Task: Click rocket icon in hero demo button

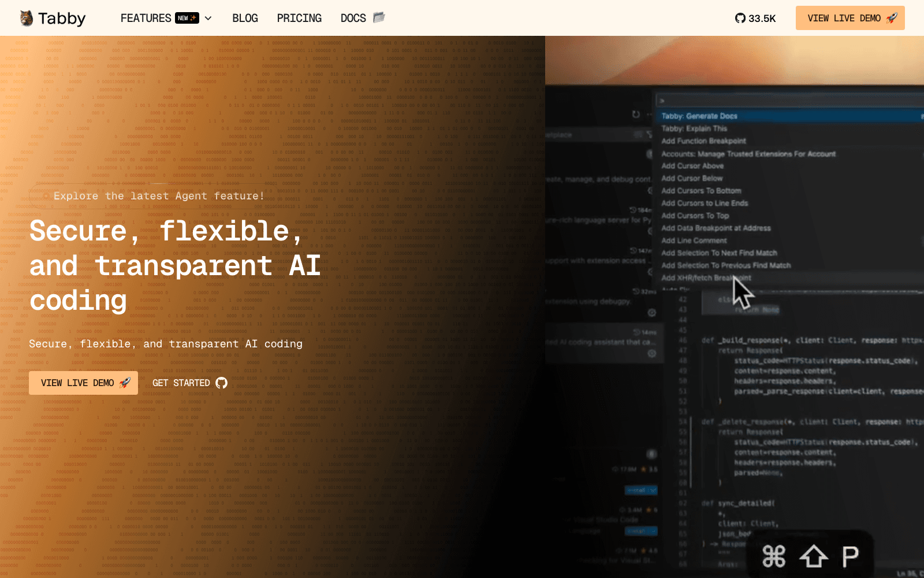Action: (125, 383)
